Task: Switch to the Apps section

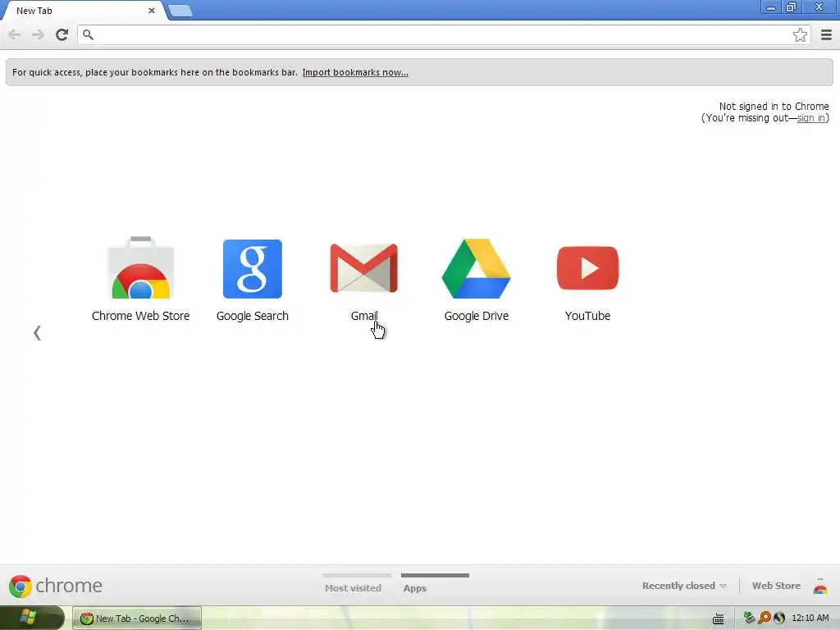Action: coord(414,587)
